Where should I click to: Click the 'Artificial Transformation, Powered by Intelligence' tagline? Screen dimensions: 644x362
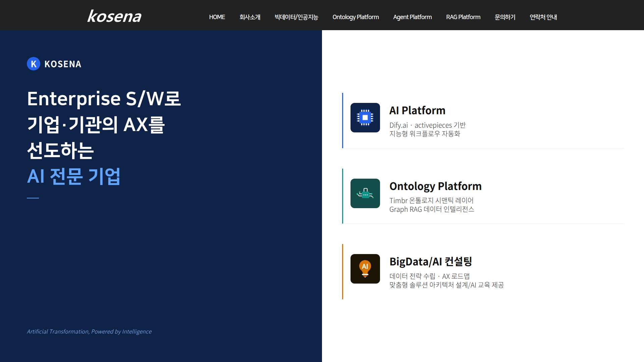click(x=89, y=331)
